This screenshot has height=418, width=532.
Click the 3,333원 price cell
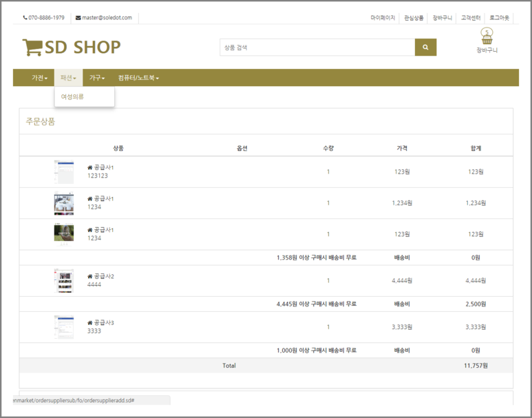tap(402, 327)
